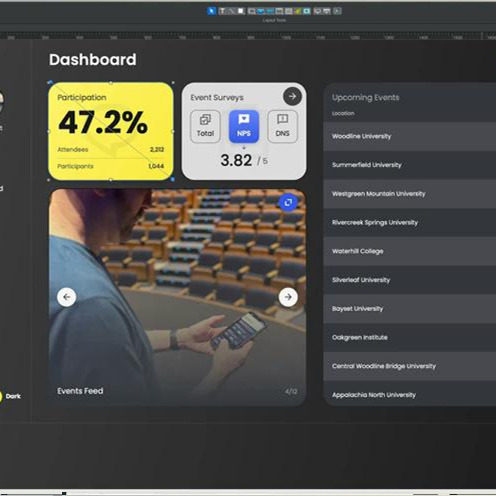Click the Upcoming Events panel title

point(365,97)
